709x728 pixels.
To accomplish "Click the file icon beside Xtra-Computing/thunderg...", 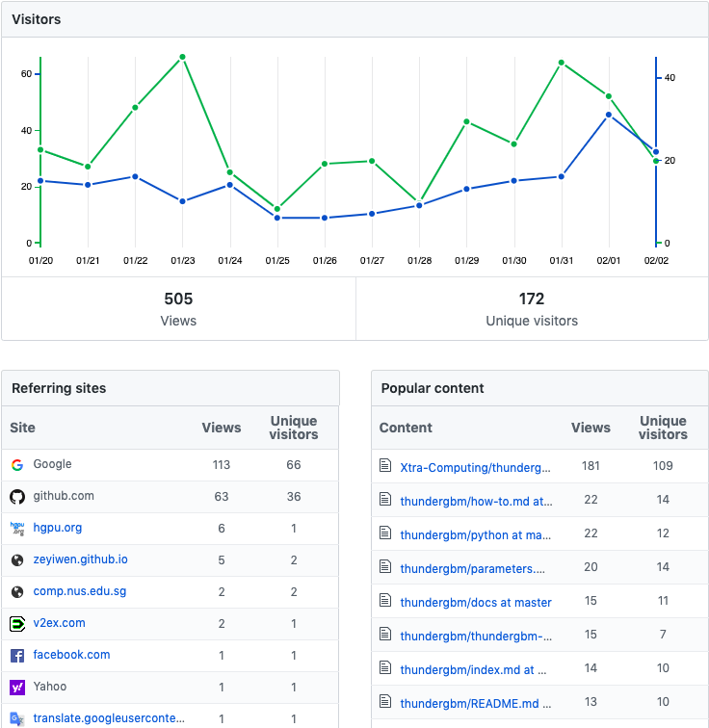I will (x=385, y=465).
